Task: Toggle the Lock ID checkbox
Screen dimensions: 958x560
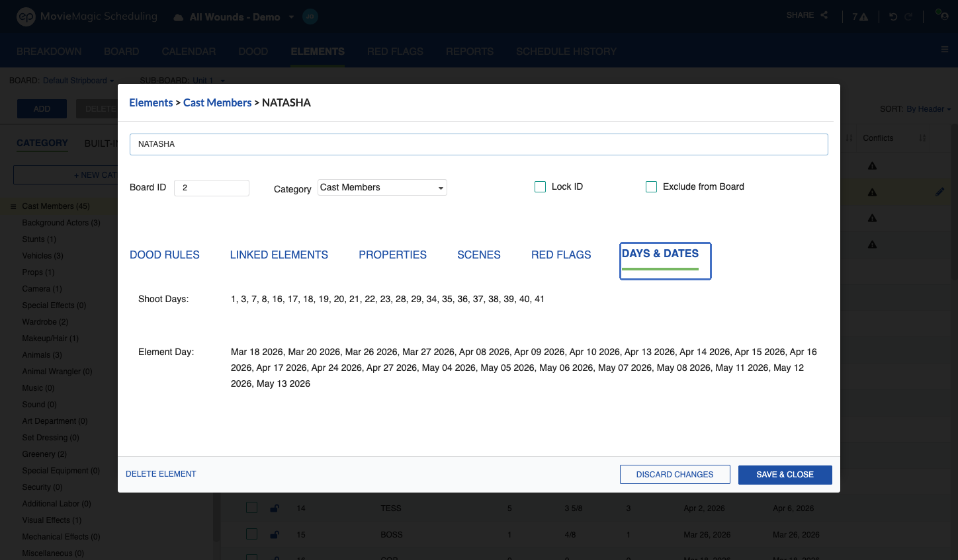Action: pos(540,187)
